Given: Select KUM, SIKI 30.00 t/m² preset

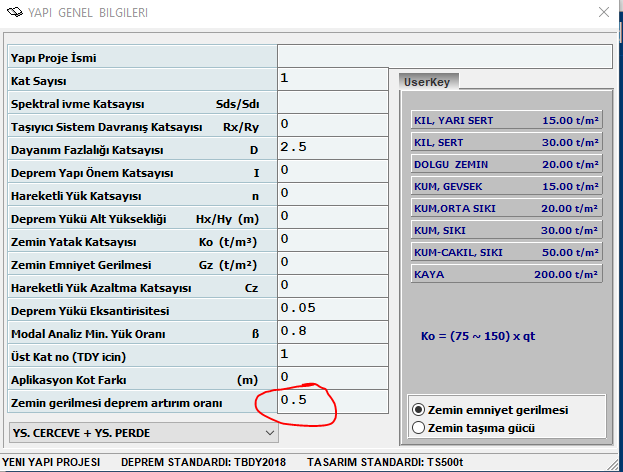Looking at the screenshot, I should coord(505,230).
